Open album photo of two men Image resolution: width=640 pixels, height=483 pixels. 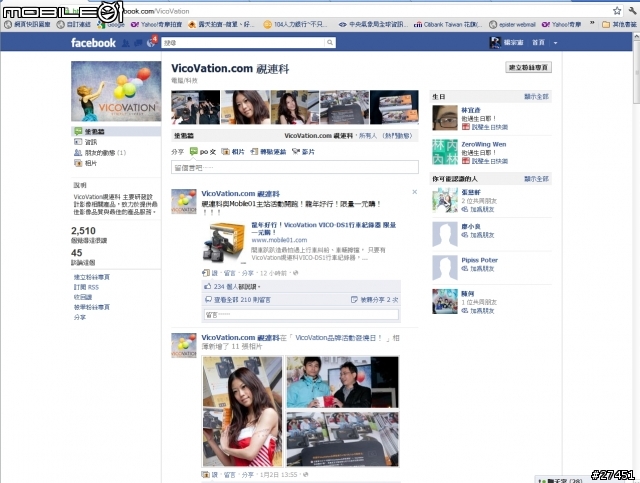pos(342,382)
